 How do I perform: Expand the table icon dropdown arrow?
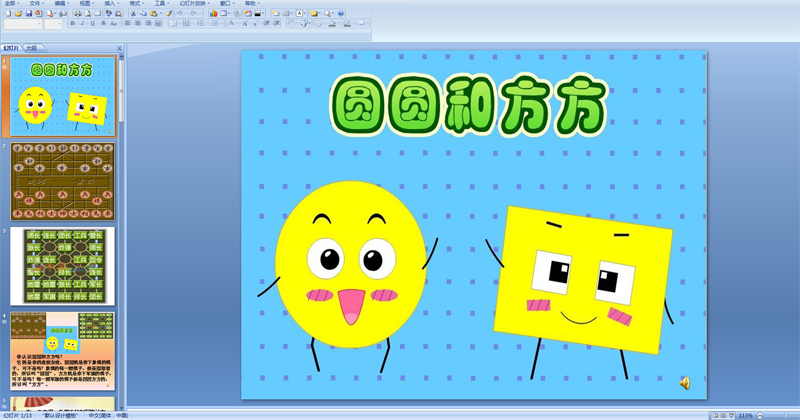(230, 14)
